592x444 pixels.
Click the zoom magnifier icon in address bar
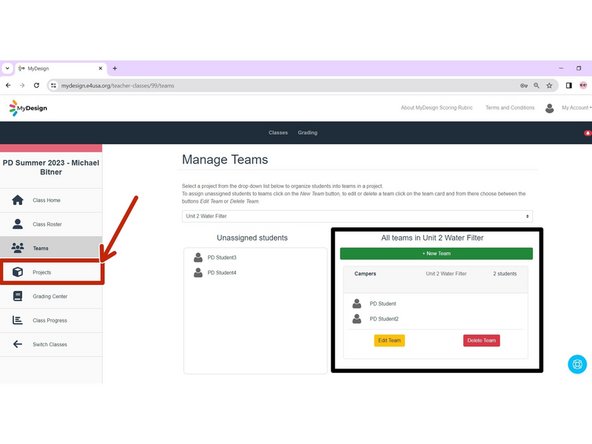point(536,86)
